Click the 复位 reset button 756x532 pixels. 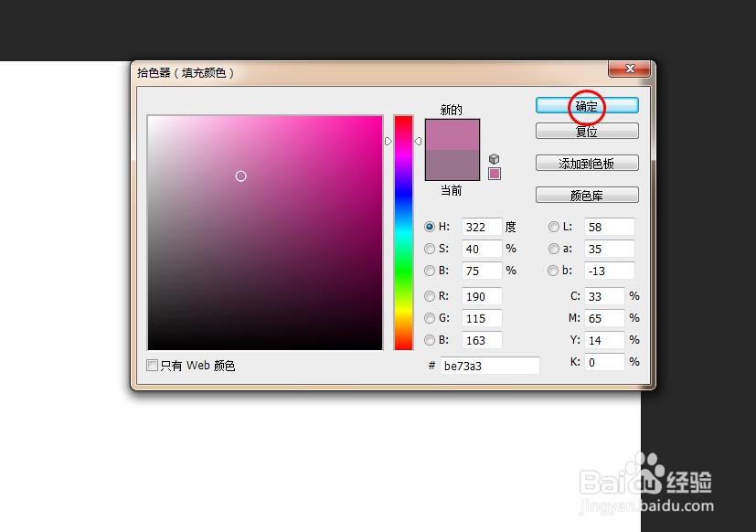click(586, 130)
